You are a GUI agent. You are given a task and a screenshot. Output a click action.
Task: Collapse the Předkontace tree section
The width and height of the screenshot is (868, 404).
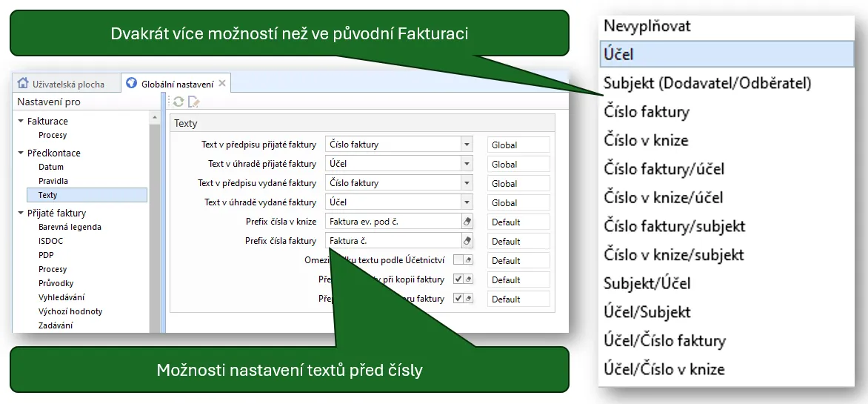pyautogui.click(x=21, y=153)
